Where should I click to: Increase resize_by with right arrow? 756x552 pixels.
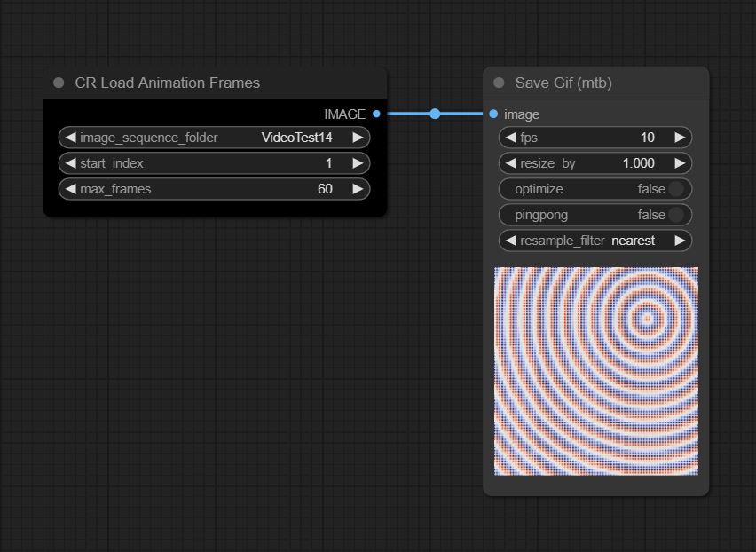[680, 163]
